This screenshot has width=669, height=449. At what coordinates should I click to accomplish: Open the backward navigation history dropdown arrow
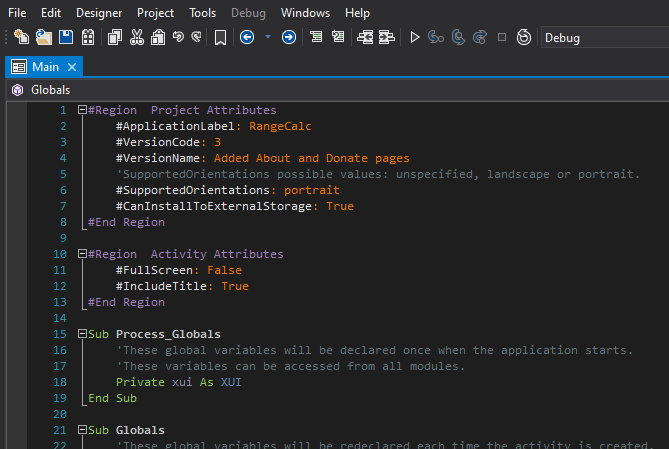coord(267,37)
